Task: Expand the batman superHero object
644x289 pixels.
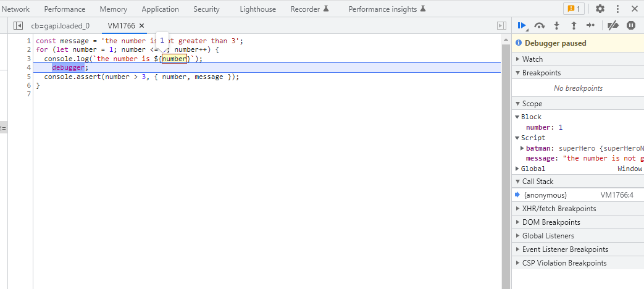Action: point(522,148)
